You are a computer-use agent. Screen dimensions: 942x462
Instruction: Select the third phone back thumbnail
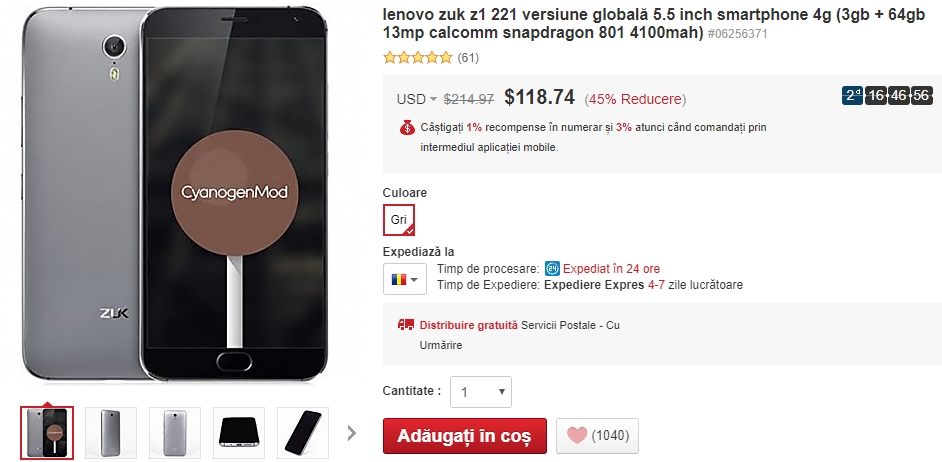[x=175, y=433]
